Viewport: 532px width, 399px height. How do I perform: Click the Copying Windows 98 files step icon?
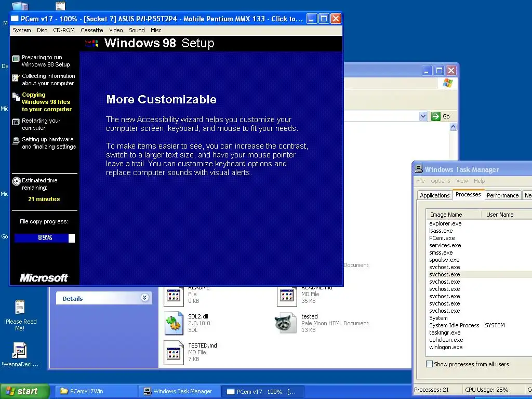(16, 97)
